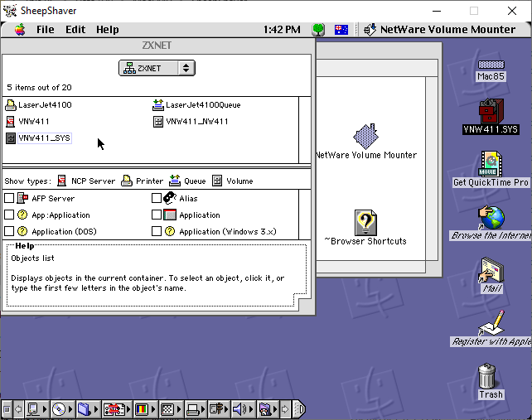Click the objects list vertical scrollbar
The height and width of the screenshot is (420, 532).
[x=305, y=130]
